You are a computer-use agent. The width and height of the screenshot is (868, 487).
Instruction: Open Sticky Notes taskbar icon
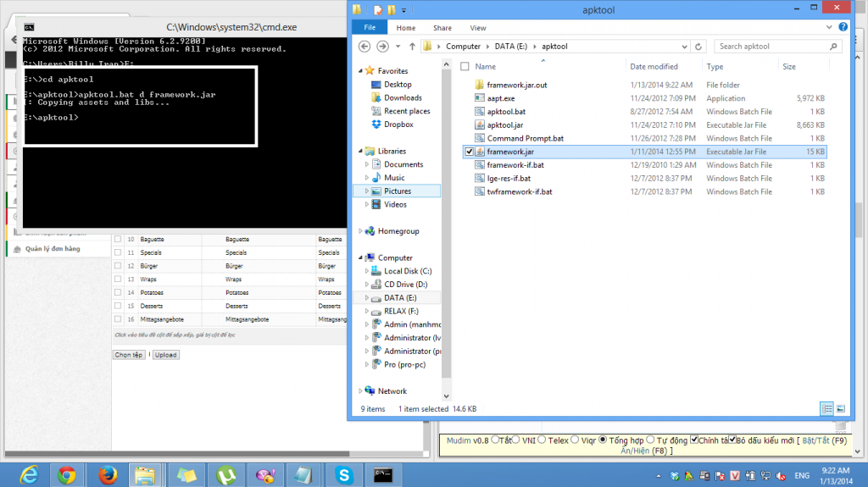[186, 475]
